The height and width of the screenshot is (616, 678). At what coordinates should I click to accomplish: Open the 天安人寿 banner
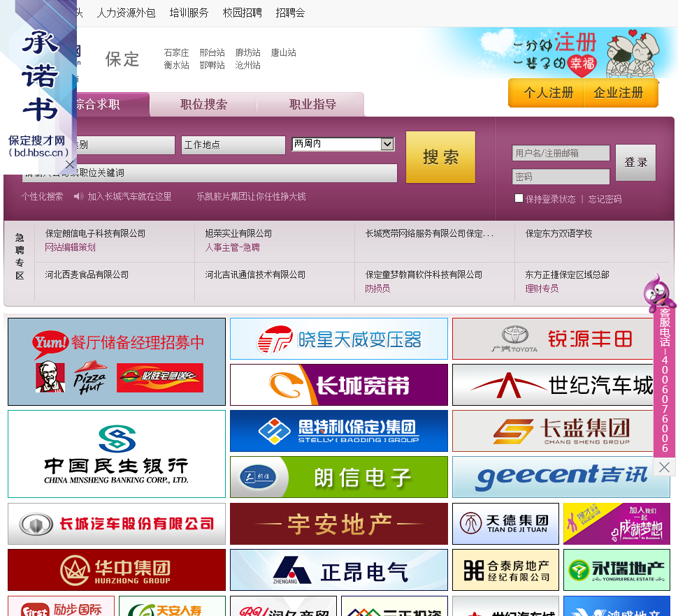pyautogui.click(x=173, y=606)
